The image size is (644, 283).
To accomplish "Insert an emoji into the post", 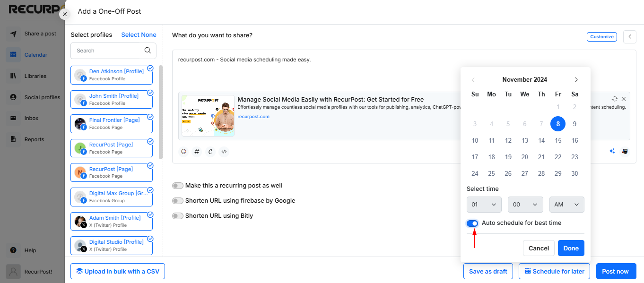I will pos(184,152).
